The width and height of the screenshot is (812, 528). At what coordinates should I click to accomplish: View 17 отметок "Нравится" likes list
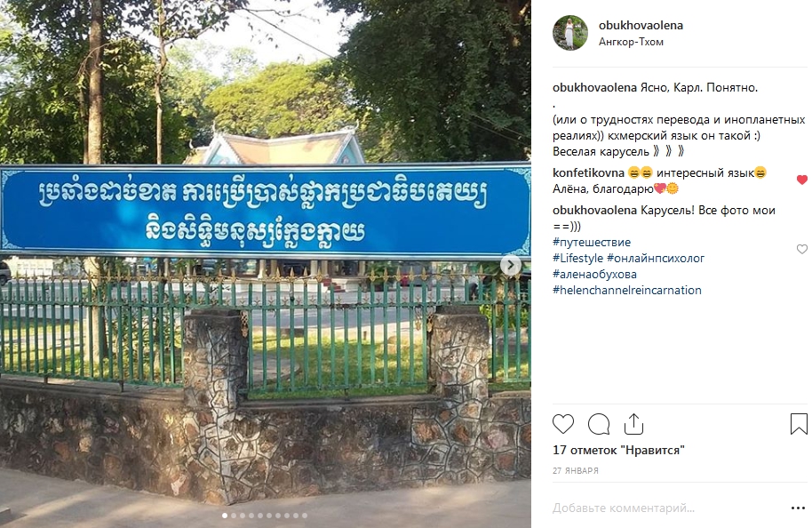coord(618,450)
